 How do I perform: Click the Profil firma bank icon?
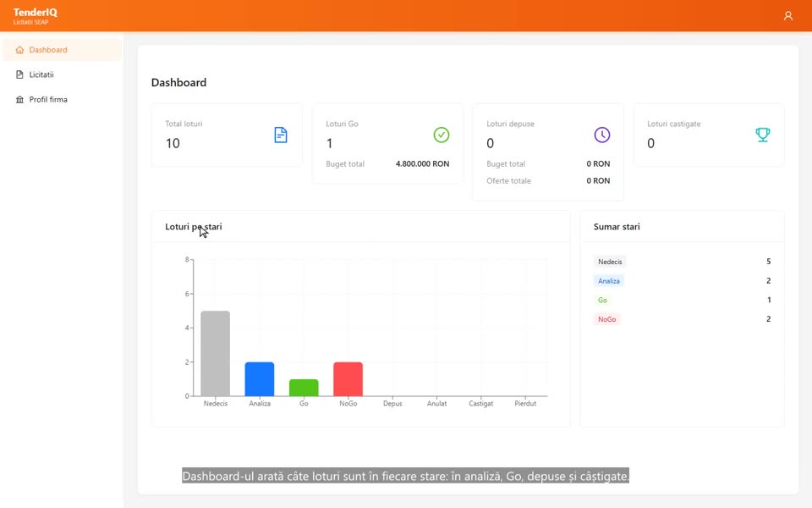pyautogui.click(x=19, y=100)
